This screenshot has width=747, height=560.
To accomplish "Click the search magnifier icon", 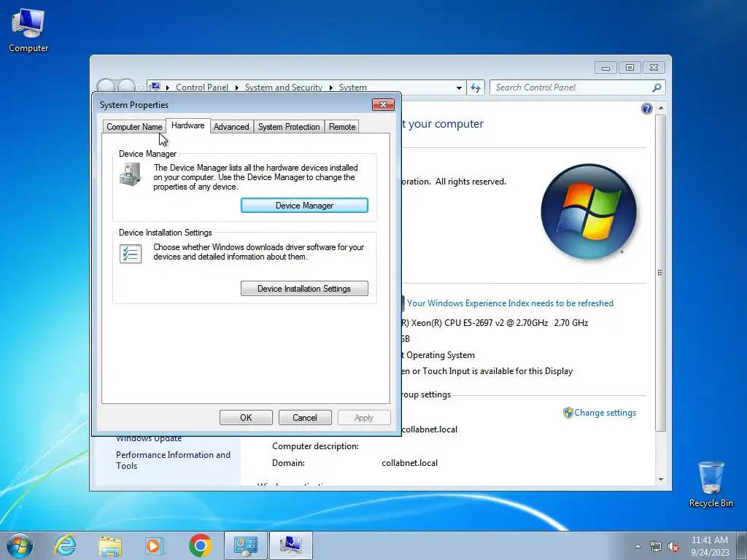I will 657,87.
